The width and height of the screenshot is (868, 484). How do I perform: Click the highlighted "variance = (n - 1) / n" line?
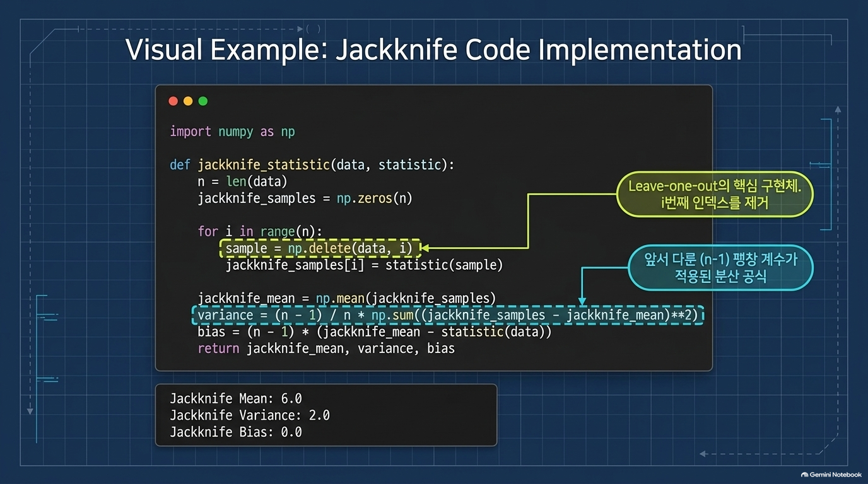(x=448, y=314)
